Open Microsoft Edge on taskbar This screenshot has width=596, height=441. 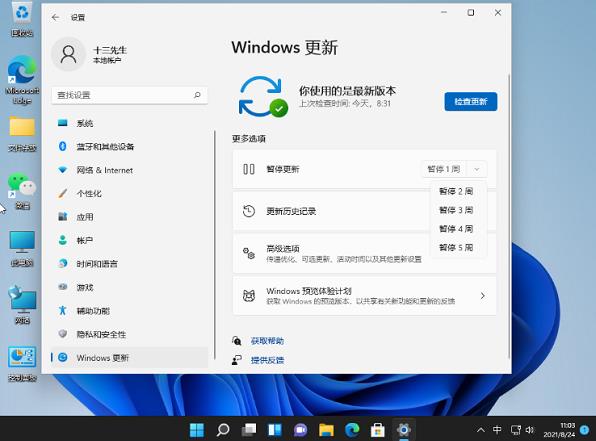click(x=352, y=430)
